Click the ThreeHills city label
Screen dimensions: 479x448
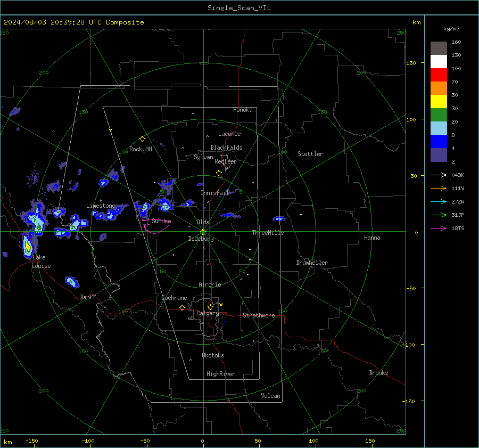pos(268,233)
